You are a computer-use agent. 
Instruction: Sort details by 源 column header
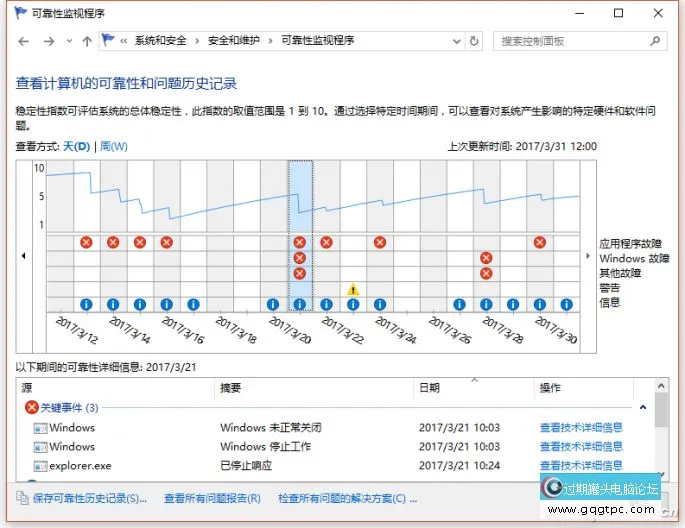(x=116, y=388)
